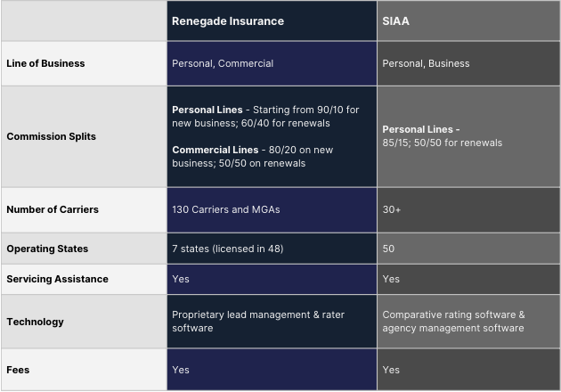561x392 pixels.
Task: Click the Fees row label
Action: click(18, 370)
